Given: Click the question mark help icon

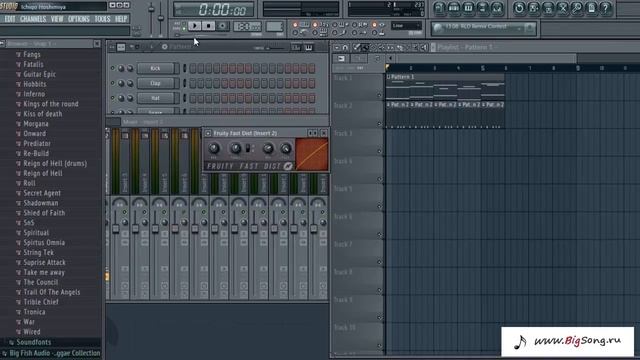Looking at the screenshot, I should 605,8.
